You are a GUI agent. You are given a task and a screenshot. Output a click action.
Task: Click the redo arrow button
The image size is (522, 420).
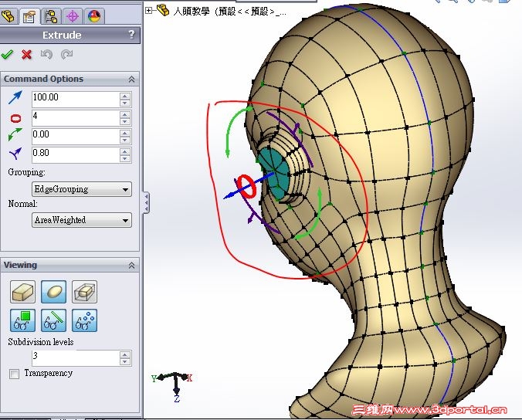(66, 54)
